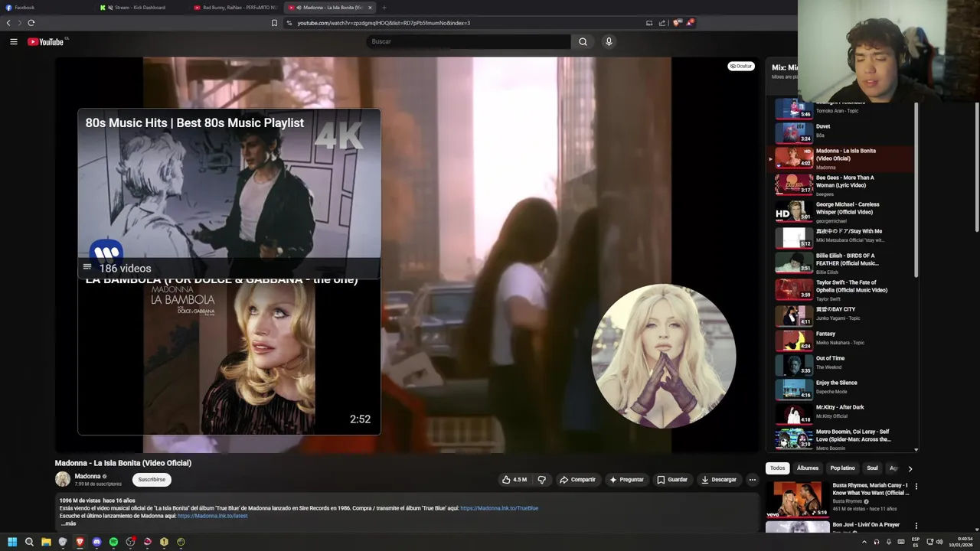
Task: Reload the page
Action: click(x=31, y=23)
